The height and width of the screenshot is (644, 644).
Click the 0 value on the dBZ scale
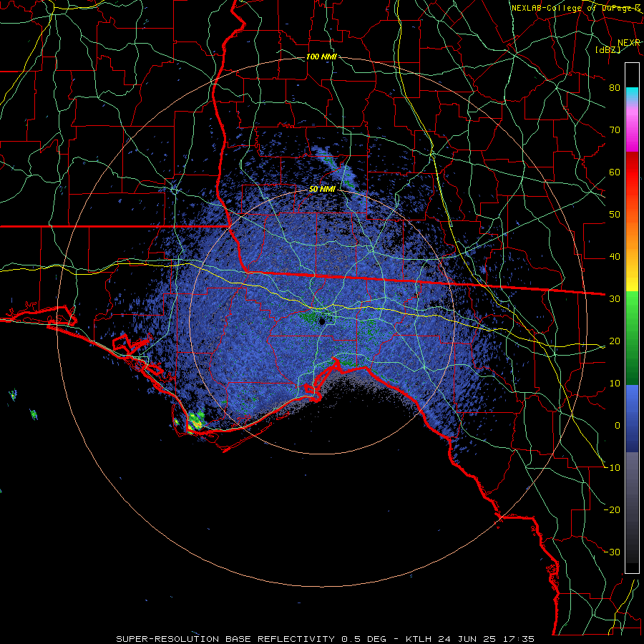(x=618, y=426)
